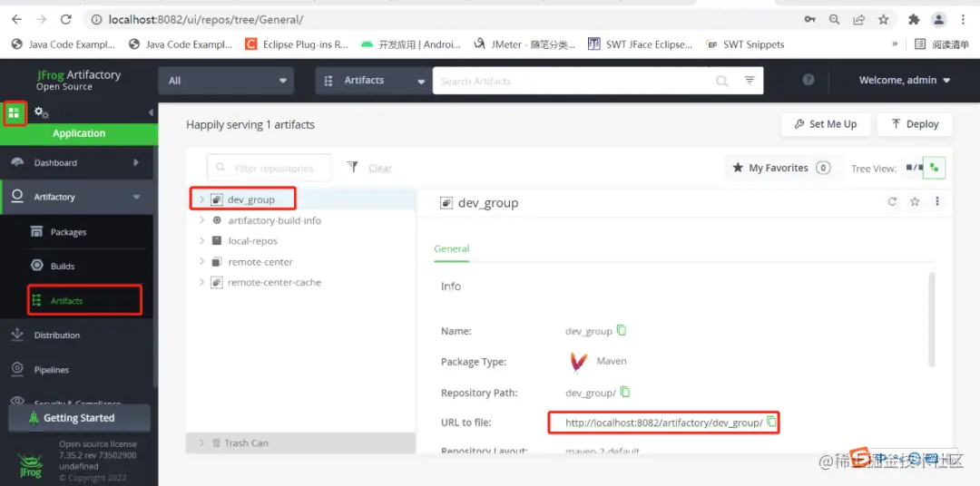Reload the browser page
Screen dimensions: 980x486
click(65, 19)
